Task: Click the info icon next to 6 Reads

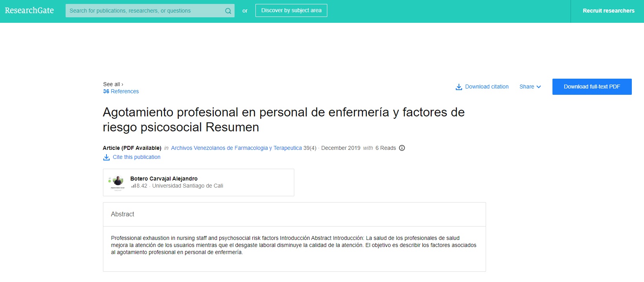Action: click(x=402, y=148)
